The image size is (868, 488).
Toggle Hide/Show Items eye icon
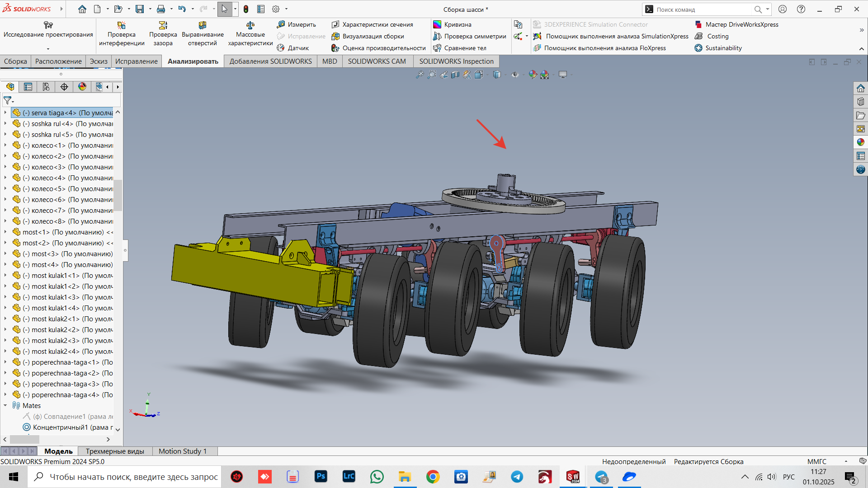[515, 75]
